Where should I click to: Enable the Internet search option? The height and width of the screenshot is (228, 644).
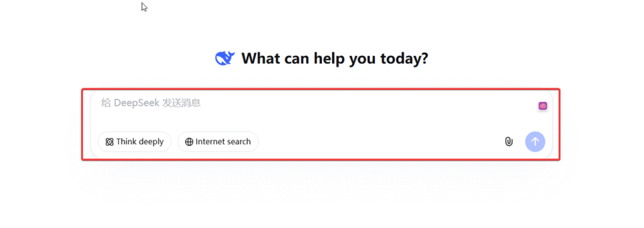tap(218, 142)
